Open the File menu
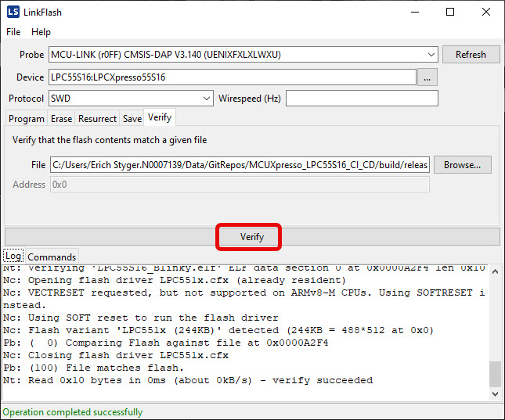 [x=13, y=32]
